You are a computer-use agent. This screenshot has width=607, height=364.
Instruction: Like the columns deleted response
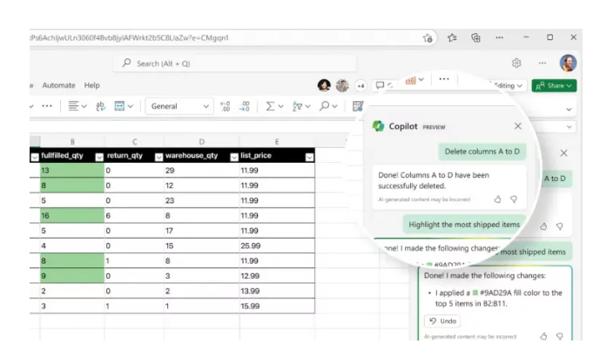click(x=497, y=199)
